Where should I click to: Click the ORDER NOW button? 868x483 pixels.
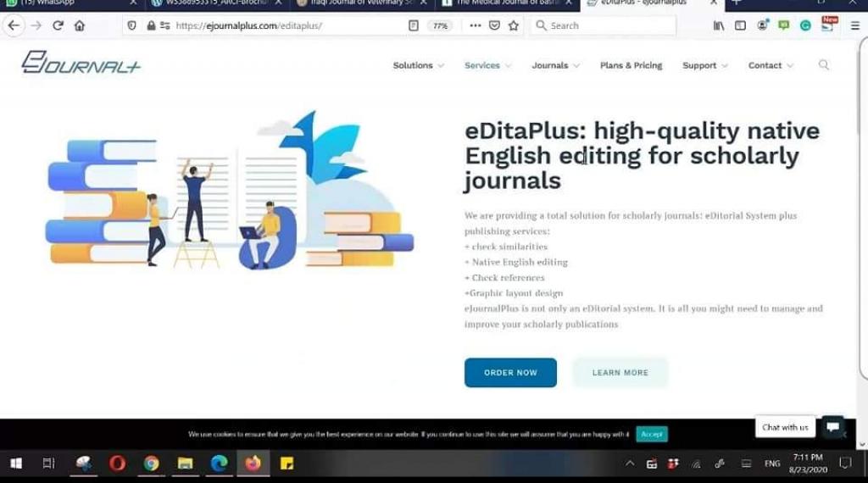pos(510,373)
